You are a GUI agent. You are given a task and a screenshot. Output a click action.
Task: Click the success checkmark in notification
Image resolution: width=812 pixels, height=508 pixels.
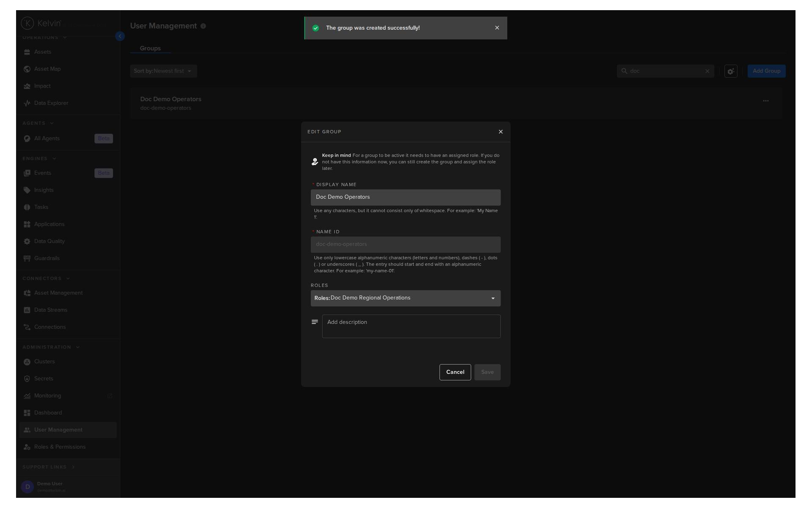click(x=315, y=28)
